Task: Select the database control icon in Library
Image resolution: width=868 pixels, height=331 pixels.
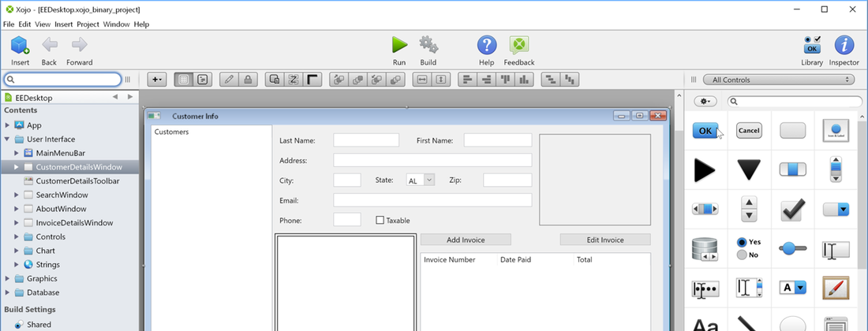Action: (705, 249)
